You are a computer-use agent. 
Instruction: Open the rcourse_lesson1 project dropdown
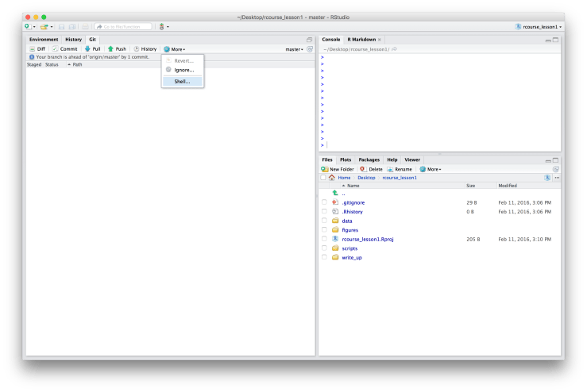pos(539,26)
